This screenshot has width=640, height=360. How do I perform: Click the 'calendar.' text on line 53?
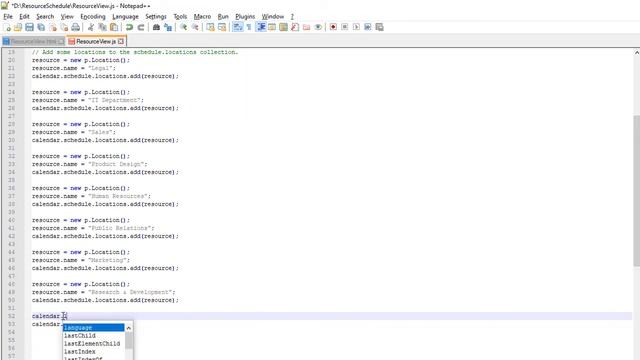[47, 324]
